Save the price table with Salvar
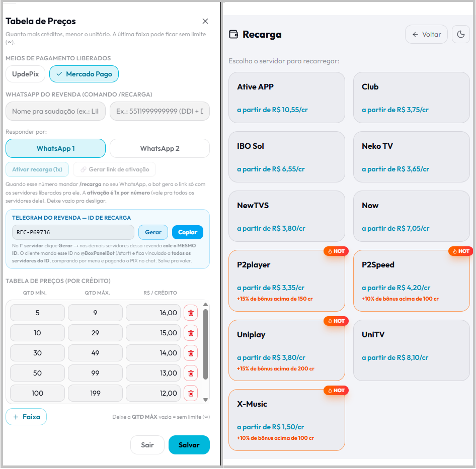 pos(189,445)
